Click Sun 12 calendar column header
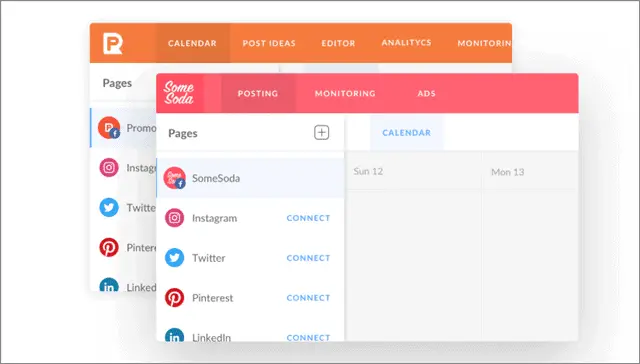Viewport: 640px width, 364px height. pos(368,171)
